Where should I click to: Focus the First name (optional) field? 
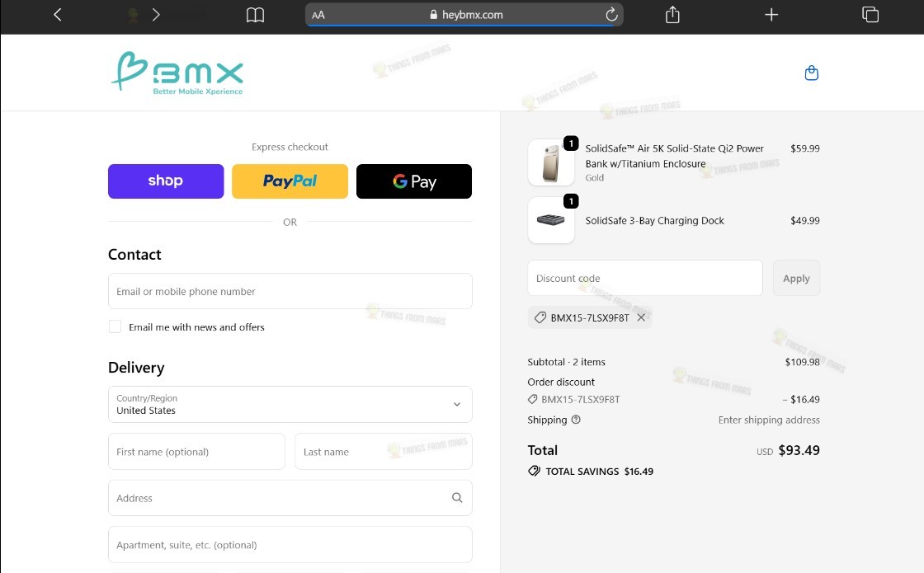[196, 452]
